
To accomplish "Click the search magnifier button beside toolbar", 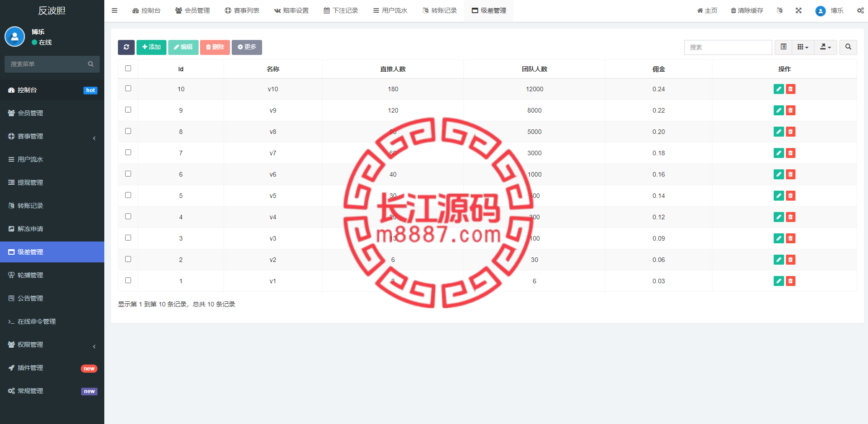I will coord(848,47).
